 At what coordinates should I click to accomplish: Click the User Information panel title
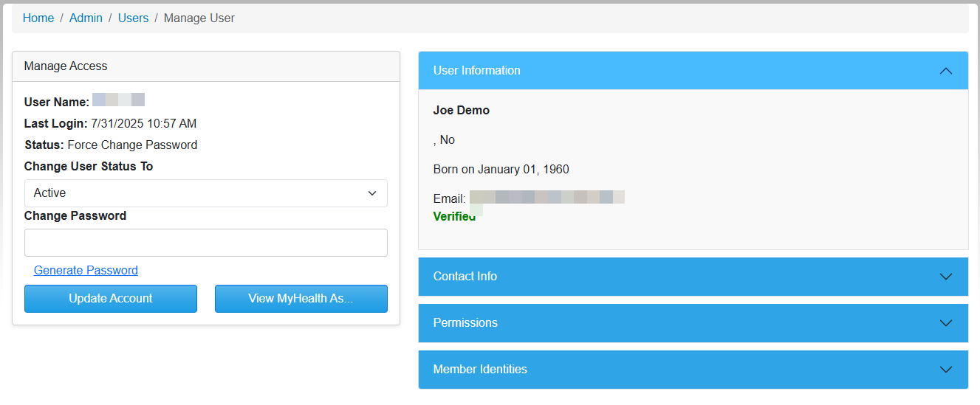[x=476, y=71]
